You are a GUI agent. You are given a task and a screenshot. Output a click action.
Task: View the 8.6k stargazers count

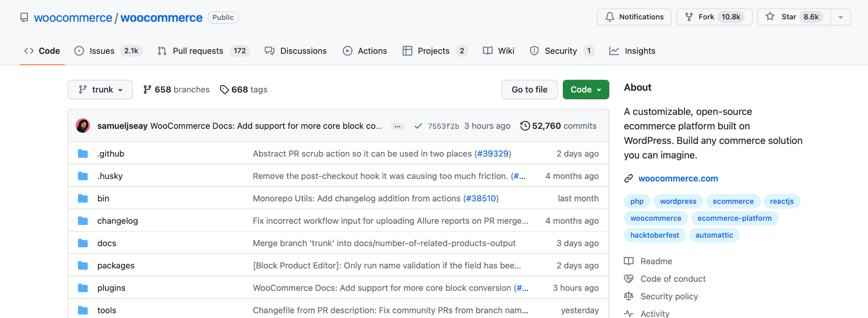[x=811, y=17]
